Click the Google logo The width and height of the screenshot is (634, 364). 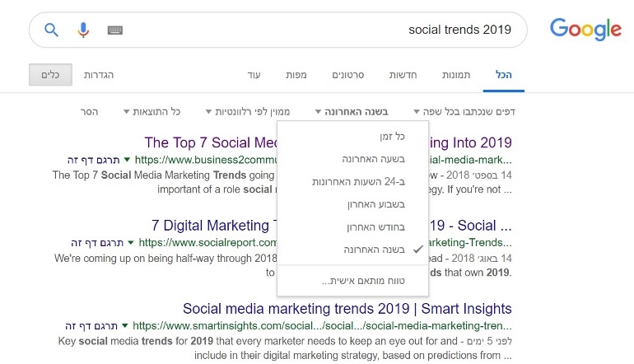tap(585, 29)
